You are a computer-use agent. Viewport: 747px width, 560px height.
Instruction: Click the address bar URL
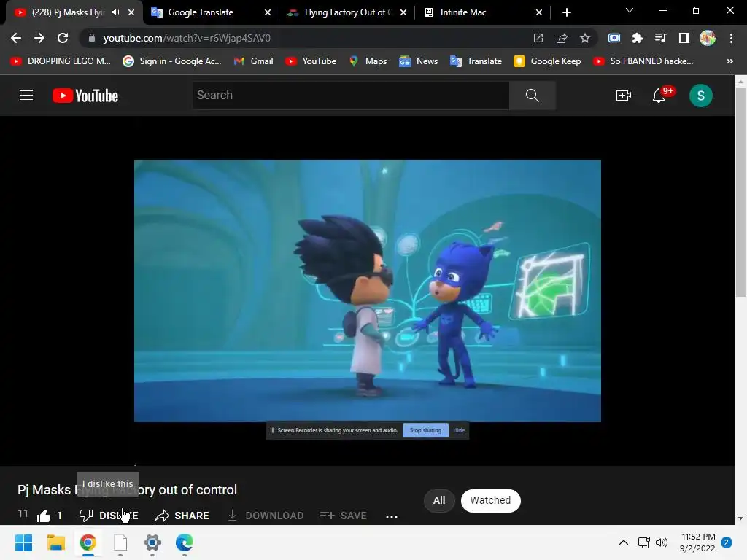point(187,38)
